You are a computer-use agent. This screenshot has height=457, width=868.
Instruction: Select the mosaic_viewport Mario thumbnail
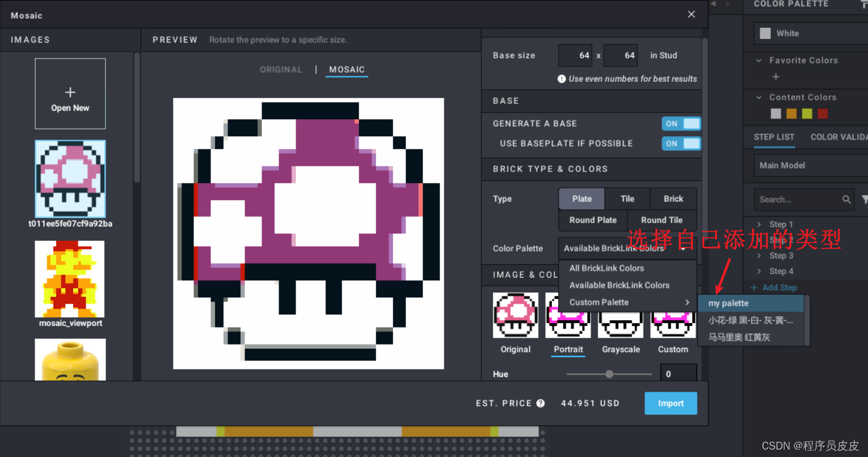coord(70,279)
